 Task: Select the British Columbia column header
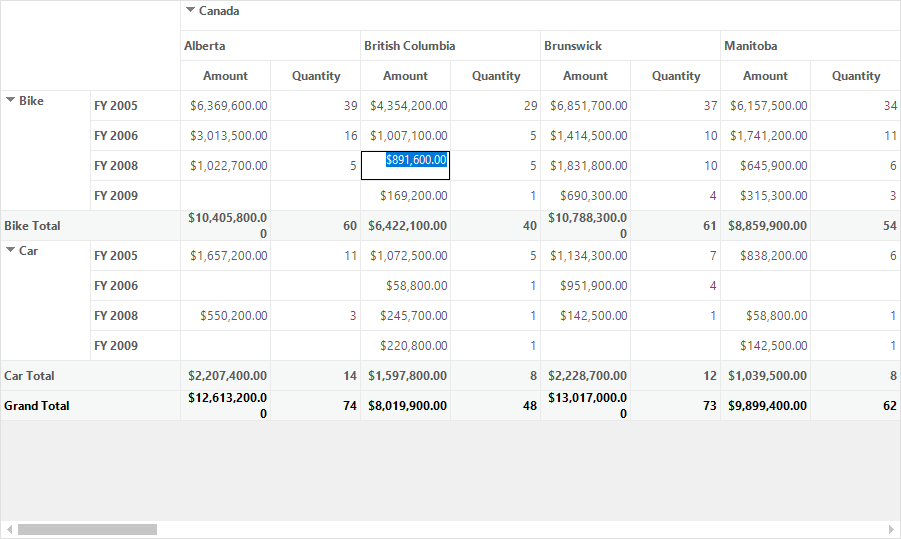pos(450,45)
